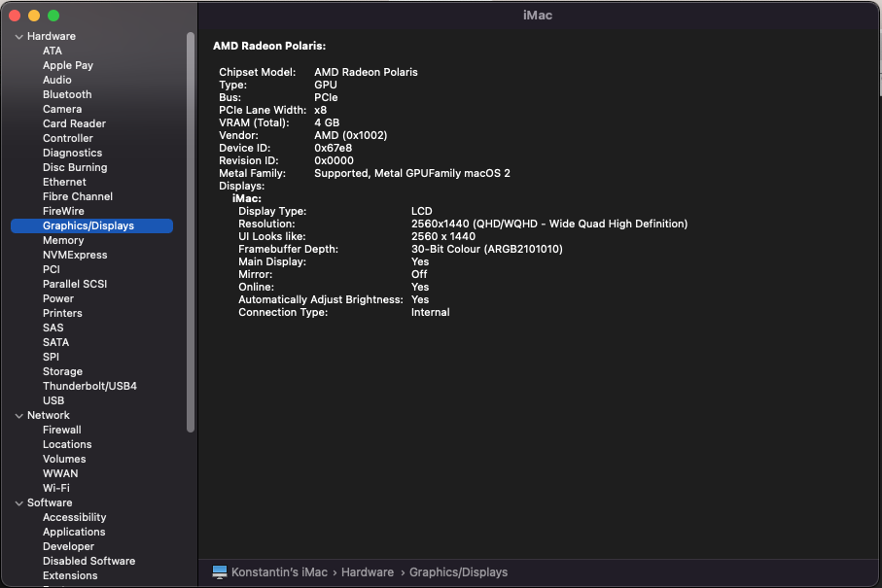882x588 pixels.
Task: Open Wi-Fi network information
Action: tap(56, 489)
